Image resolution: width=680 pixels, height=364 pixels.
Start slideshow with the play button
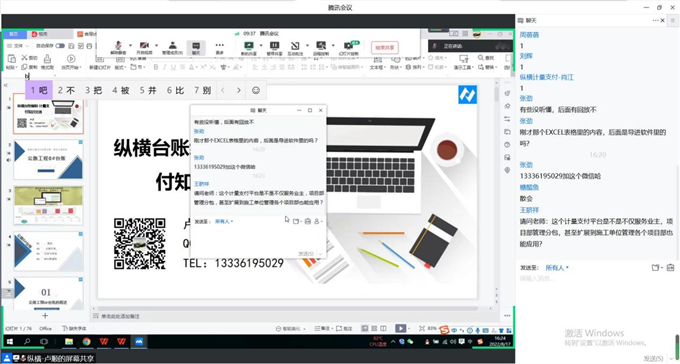(x=401, y=328)
